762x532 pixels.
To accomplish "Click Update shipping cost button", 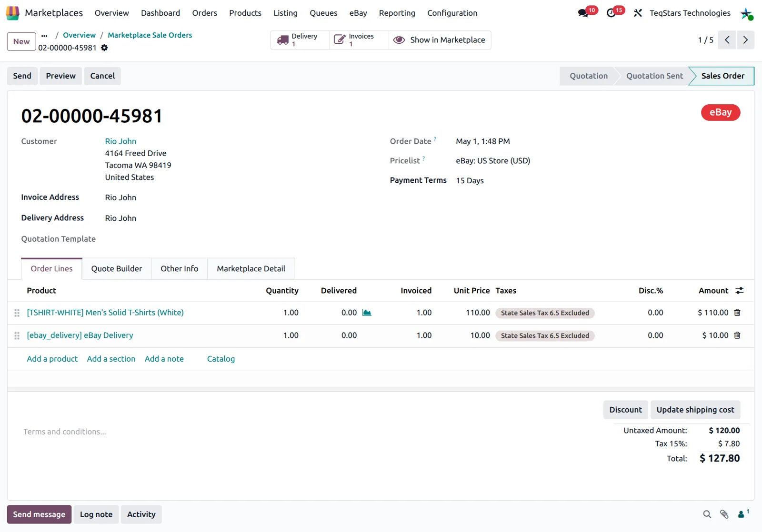I will pyautogui.click(x=695, y=410).
